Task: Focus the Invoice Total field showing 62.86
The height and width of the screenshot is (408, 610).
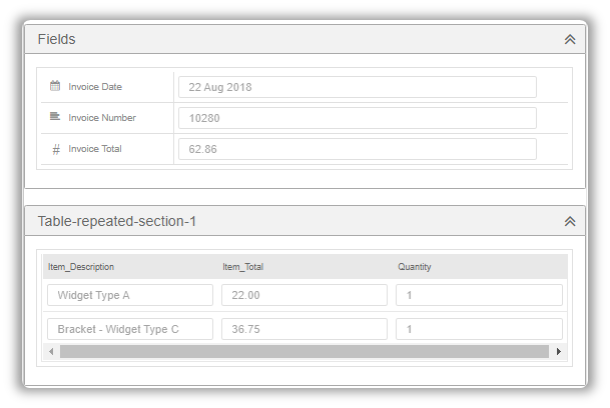Action: [x=357, y=149]
